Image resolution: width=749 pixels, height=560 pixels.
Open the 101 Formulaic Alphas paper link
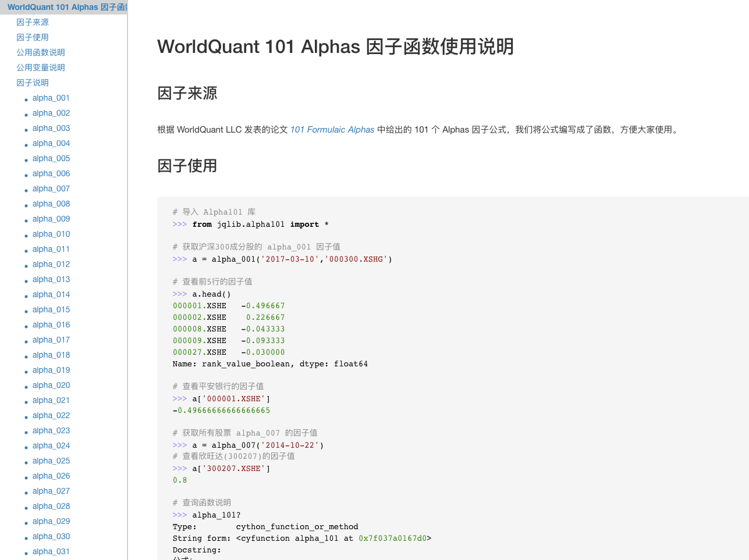point(332,130)
